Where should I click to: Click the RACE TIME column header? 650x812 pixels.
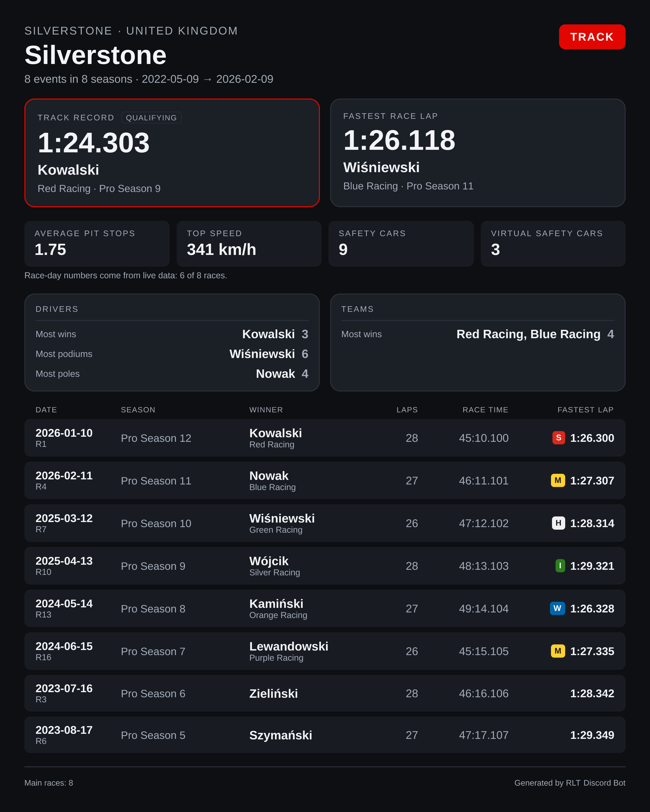(485, 410)
